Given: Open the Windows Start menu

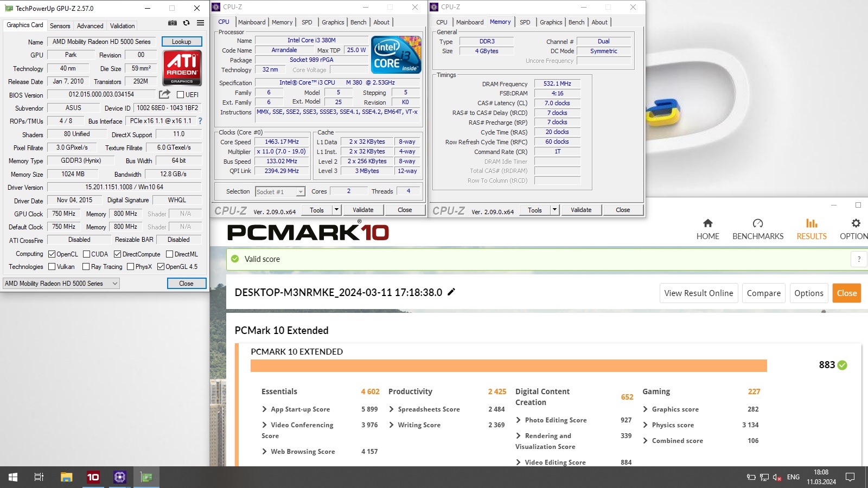Looking at the screenshot, I should [x=13, y=477].
